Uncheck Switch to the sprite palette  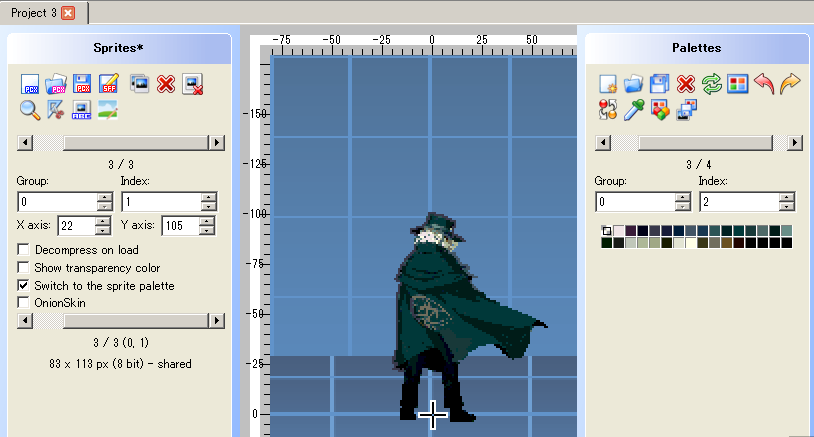[x=23, y=285]
